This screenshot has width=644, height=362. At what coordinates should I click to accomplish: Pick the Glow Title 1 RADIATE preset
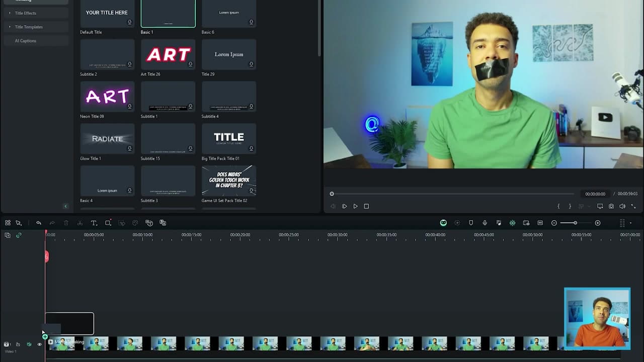[107, 139]
